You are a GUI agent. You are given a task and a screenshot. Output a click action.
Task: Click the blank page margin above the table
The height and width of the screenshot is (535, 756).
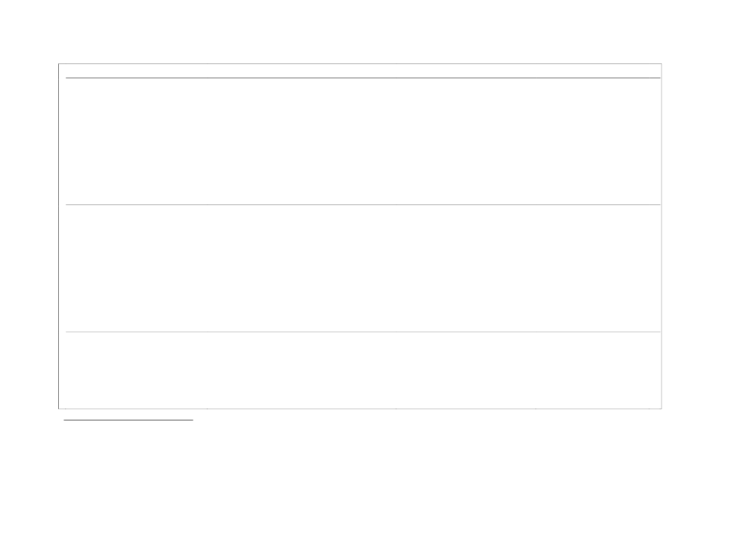click(x=362, y=32)
